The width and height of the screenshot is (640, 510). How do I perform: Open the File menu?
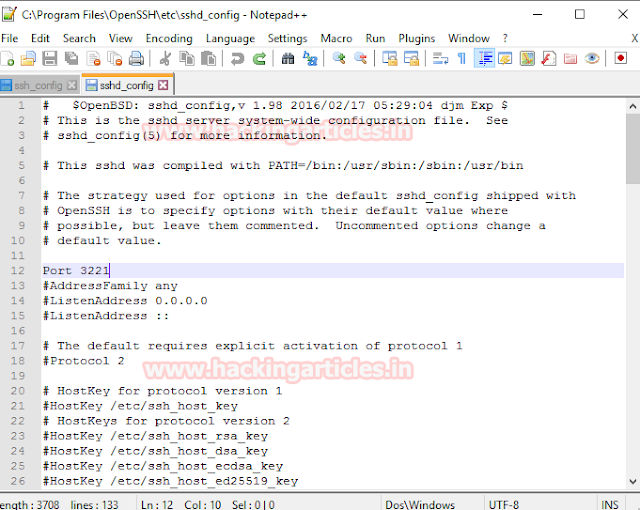pos(10,38)
